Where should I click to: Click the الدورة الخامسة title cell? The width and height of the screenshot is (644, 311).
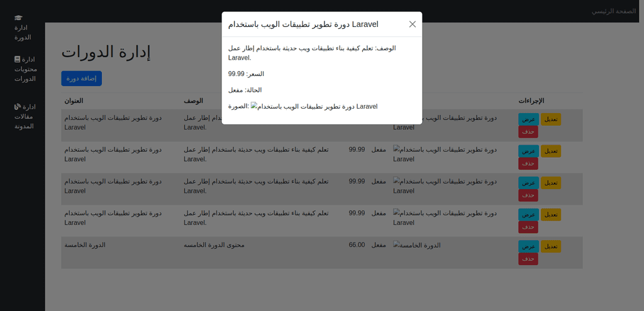point(85,245)
